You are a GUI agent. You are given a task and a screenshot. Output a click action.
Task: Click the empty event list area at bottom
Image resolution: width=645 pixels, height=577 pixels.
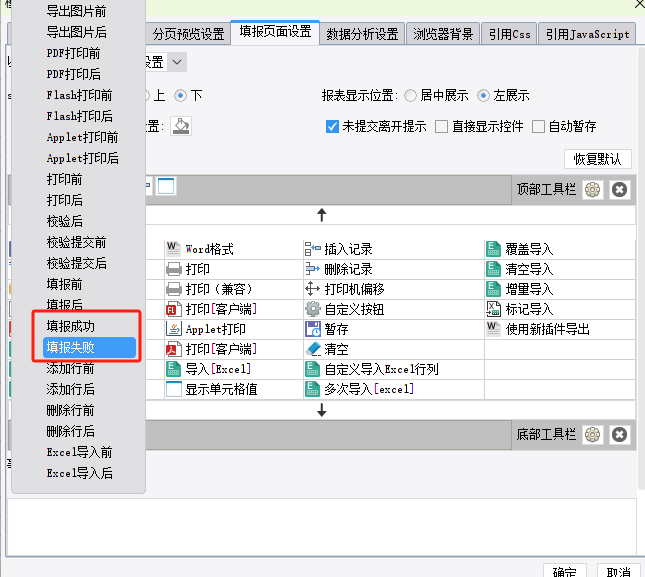[322, 527]
